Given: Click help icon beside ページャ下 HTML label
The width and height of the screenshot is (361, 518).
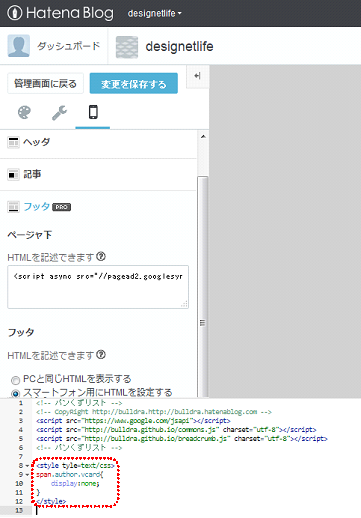Looking at the screenshot, I should [x=101, y=256].
